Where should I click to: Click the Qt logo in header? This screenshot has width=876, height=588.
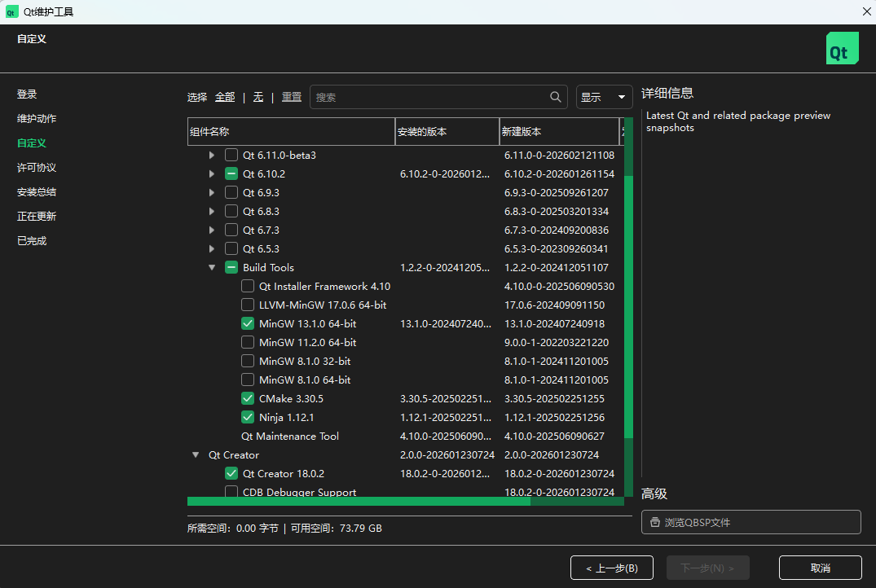[x=843, y=48]
